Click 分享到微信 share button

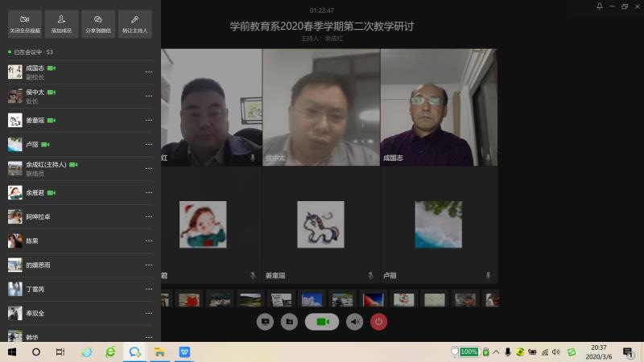[x=98, y=24]
